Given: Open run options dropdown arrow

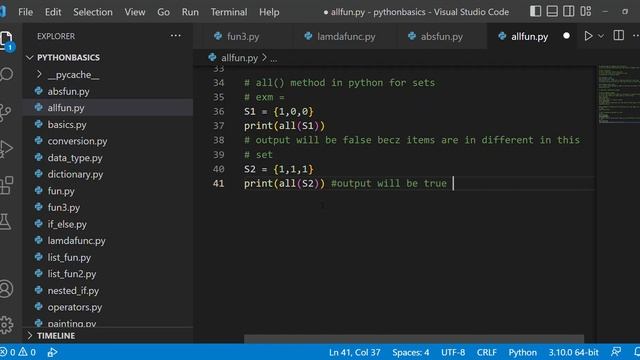Looking at the screenshot, I should pyautogui.click(x=601, y=36).
